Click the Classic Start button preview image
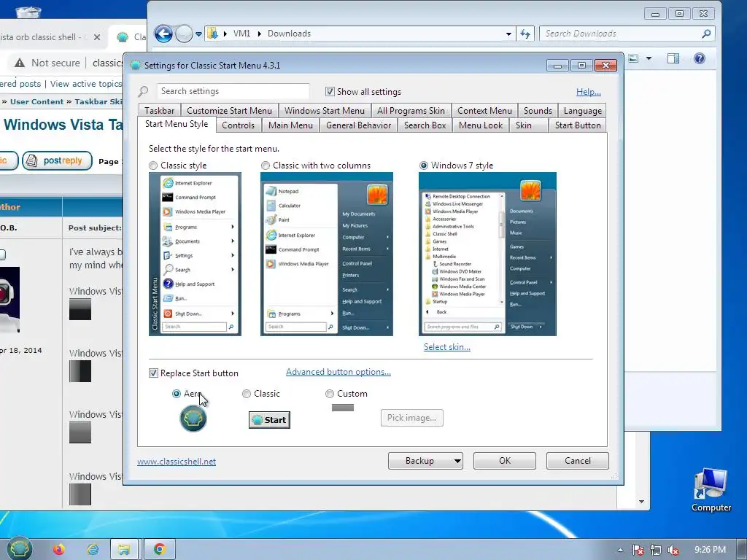The image size is (747, 560). 269,419
